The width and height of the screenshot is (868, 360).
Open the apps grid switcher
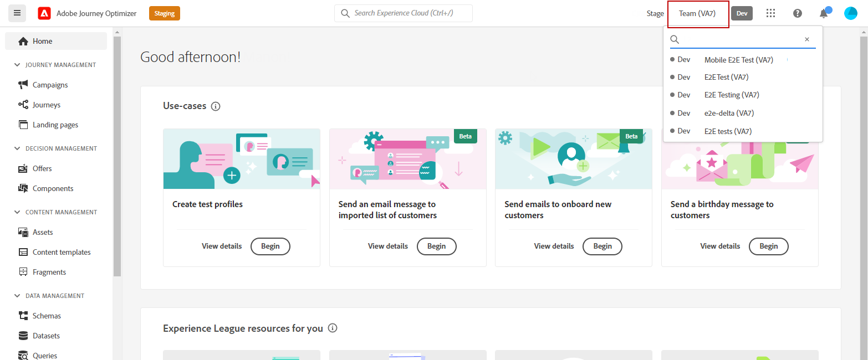tap(770, 13)
